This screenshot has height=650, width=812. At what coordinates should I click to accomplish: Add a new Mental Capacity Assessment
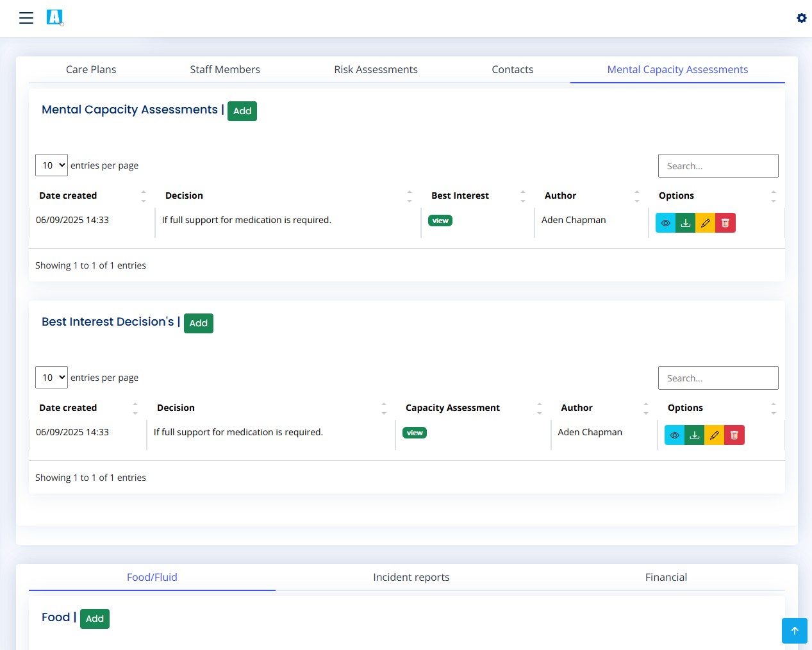pos(242,111)
